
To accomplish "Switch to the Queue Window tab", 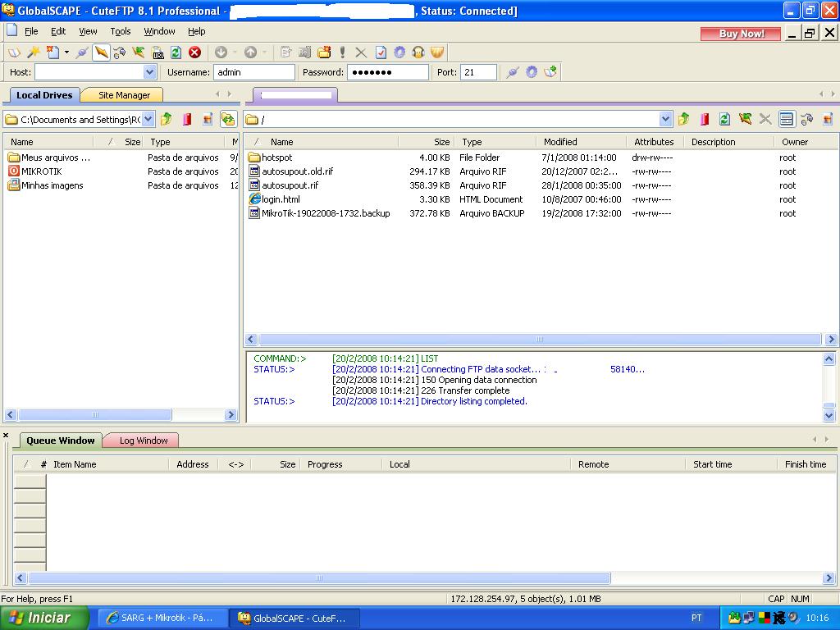I will pos(61,441).
